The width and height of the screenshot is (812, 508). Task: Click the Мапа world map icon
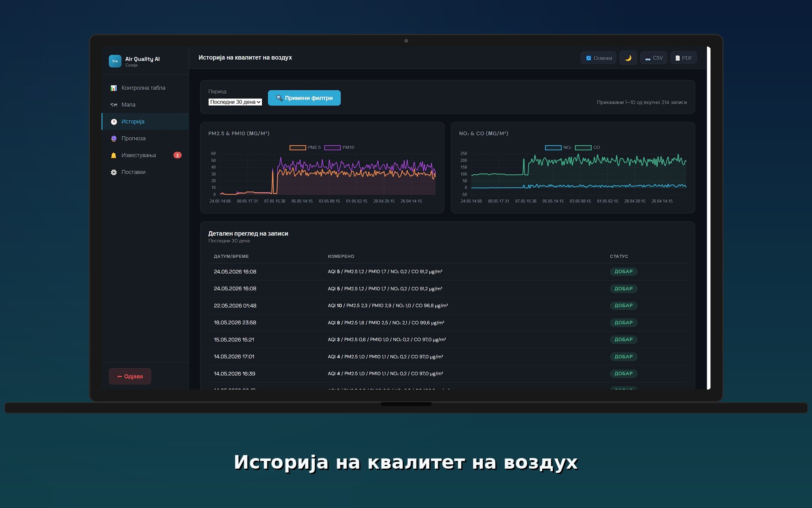(114, 105)
